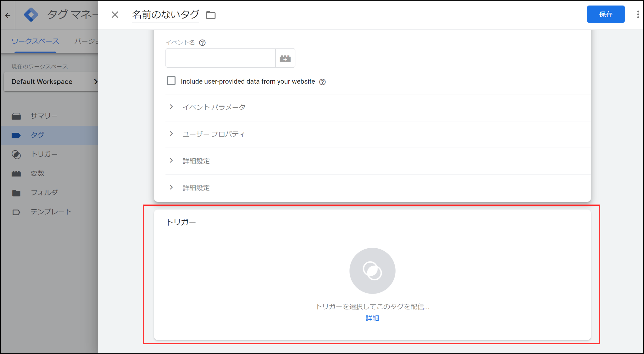Select the circular trigger placeholder icon
Screen dimensions: 644x354
pyautogui.click(x=372, y=271)
